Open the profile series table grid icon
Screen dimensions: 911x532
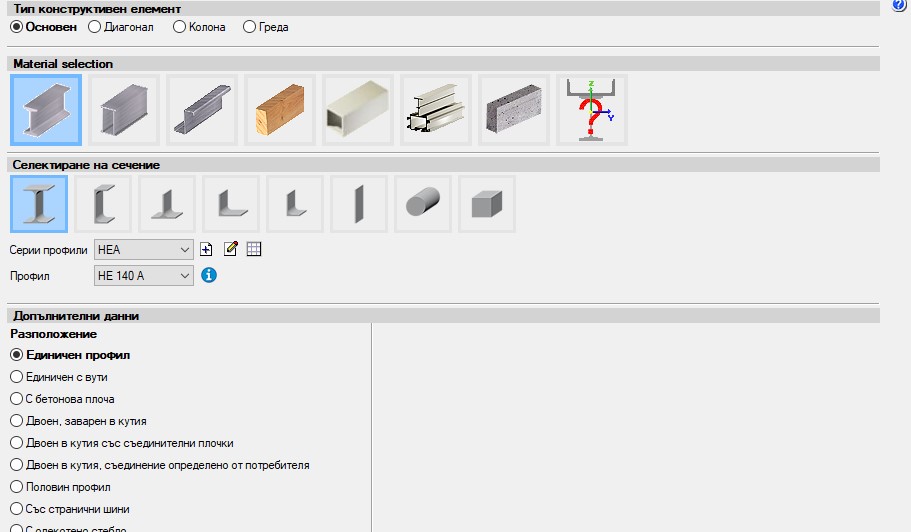(x=254, y=249)
